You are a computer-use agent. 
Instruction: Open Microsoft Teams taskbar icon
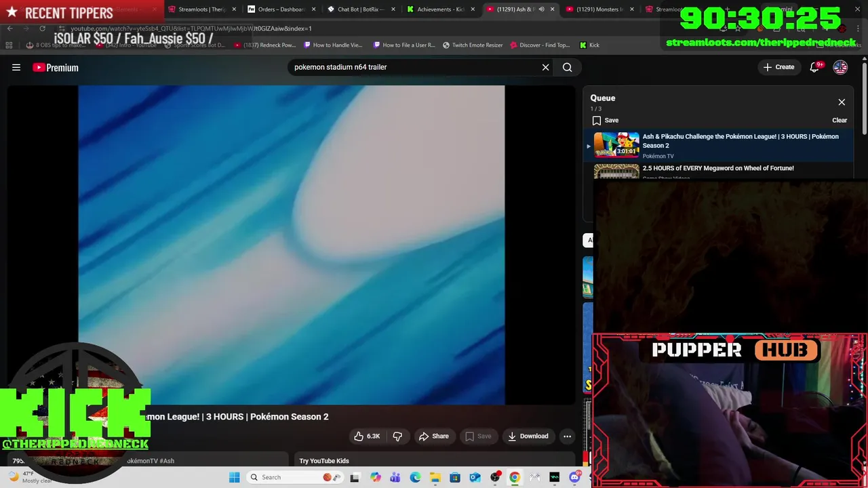[x=395, y=477]
